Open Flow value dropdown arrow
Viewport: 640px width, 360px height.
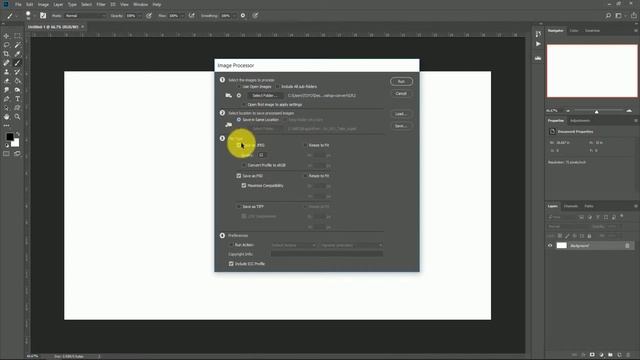coord(182,16)
